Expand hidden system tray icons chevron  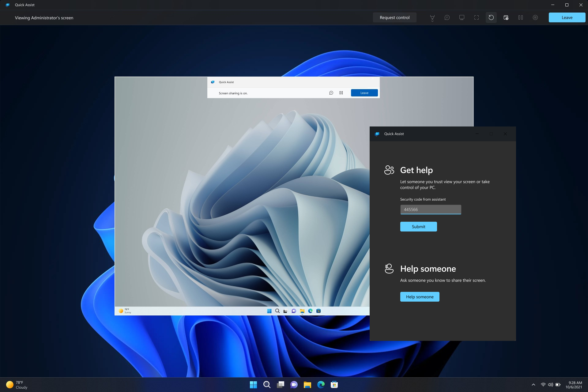[x=533, y=385]
